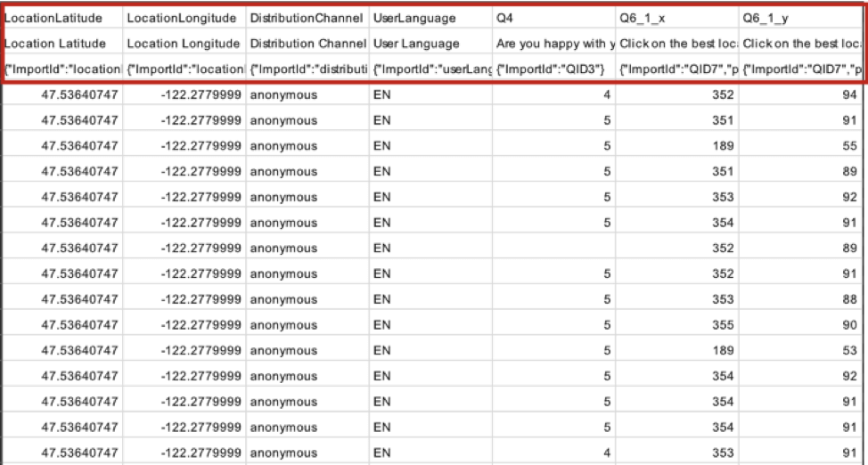Click the 'Location Longitude' description cell
Viewport: 868px width, 465px height.
pos(184,44)
